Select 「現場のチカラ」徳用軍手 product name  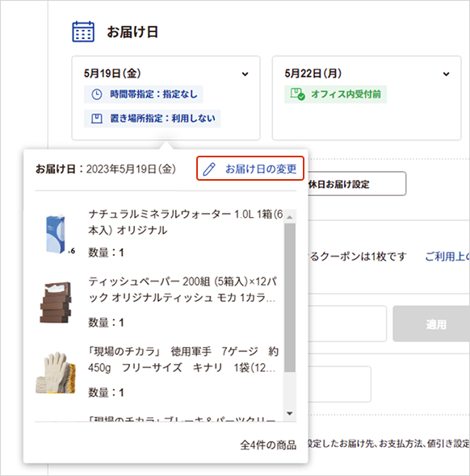pos(183,360)
